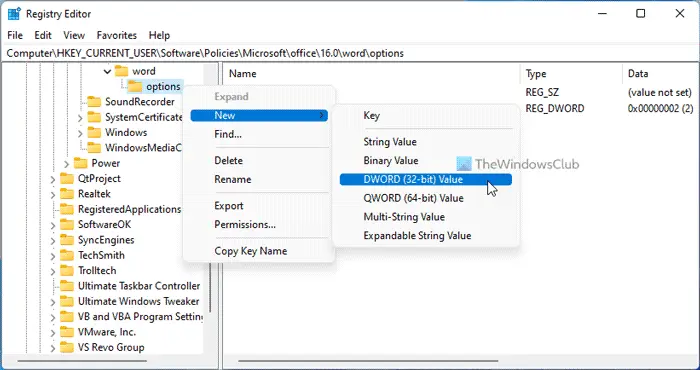Click the RegisteredApplications folder icon
The image size is (700, 370).
click(67, 209)
